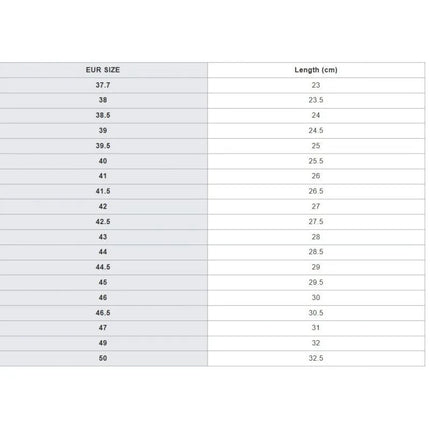Viewport: 430px width, 430px height.
Task: Click the 24.5 length value
Action: click(x=316, y=131)
